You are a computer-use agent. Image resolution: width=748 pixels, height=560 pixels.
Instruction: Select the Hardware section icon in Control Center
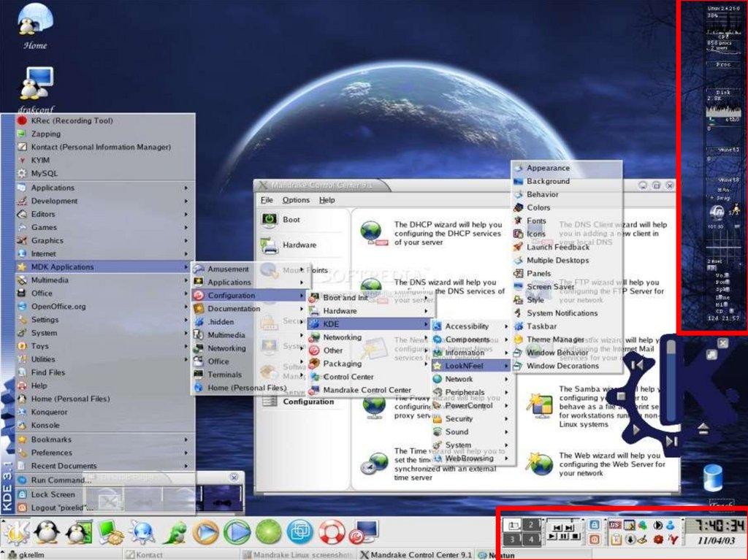coord(270,245)
